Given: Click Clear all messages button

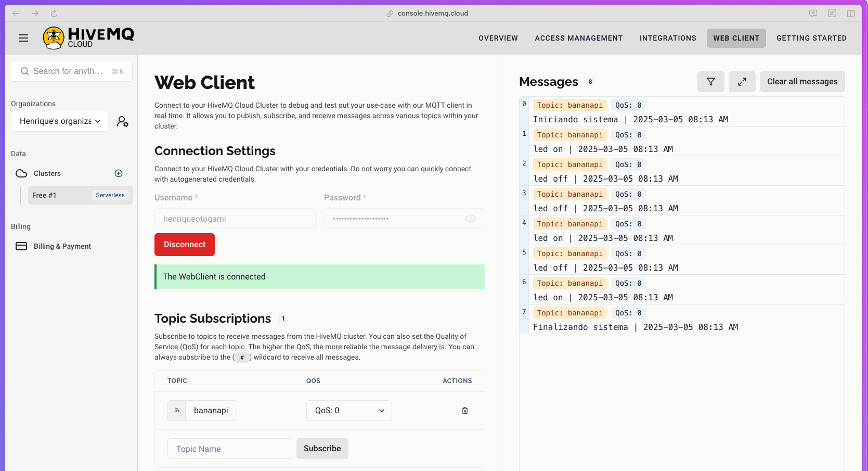Looking at the screenshot, I should pos(802,82).
